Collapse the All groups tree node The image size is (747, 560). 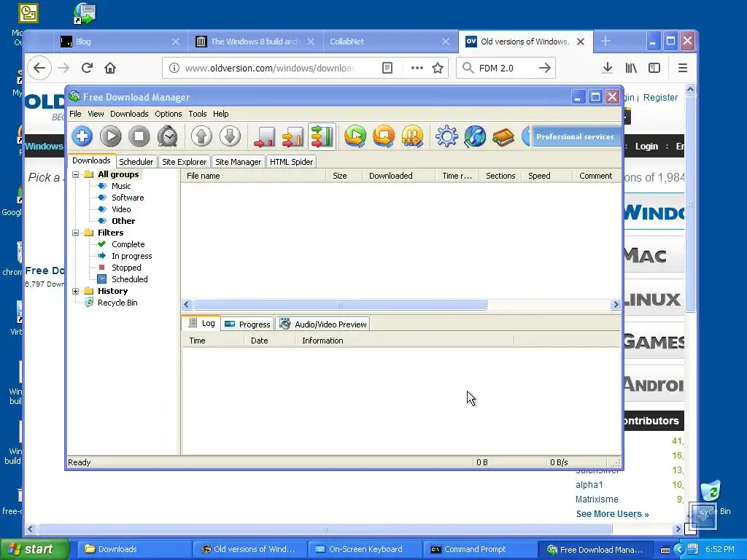75,175
